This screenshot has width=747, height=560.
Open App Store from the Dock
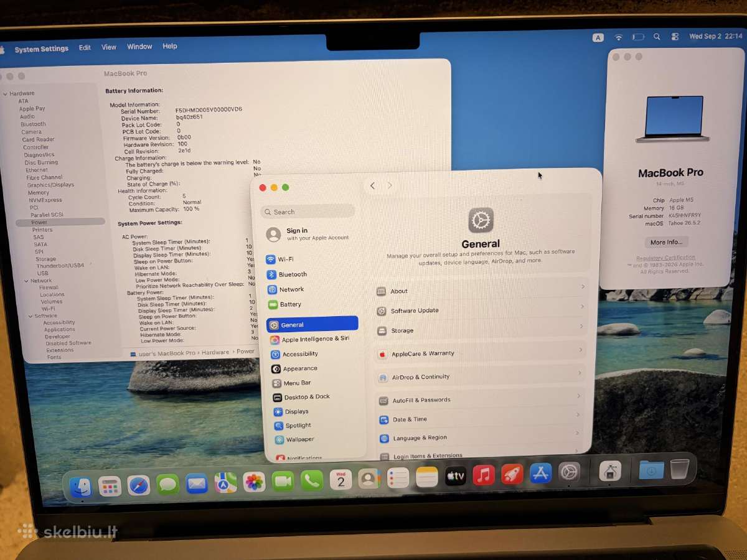[x=540, y=474]
